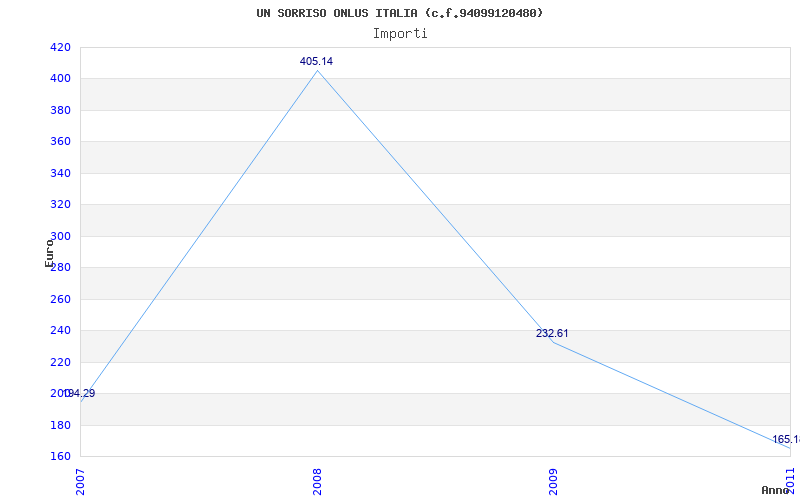
Task: Click the line peak point at 2008
Action: tap(317, 71)
